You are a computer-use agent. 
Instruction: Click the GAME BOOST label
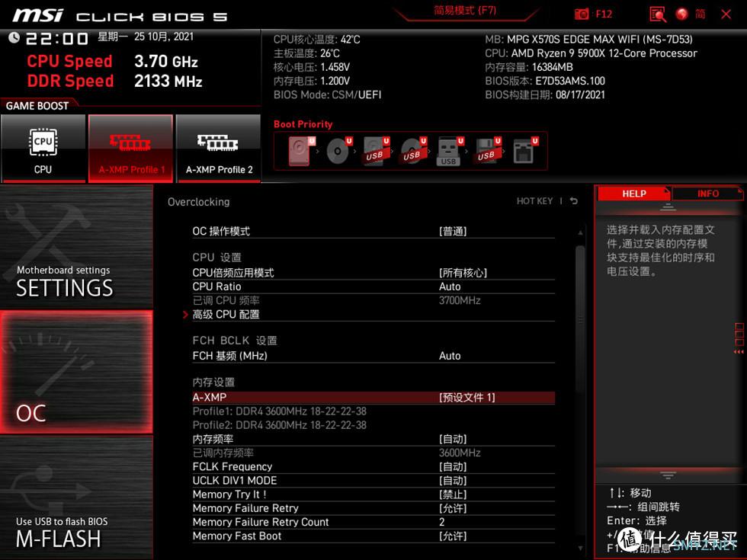coord(37,106)
